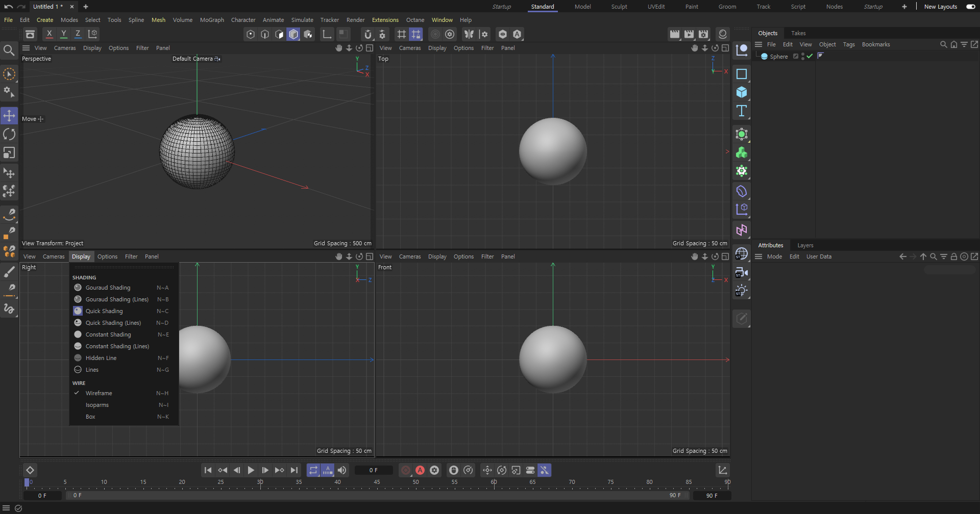Open the Mesh menu in menu bar
Screen dimensions: 980x514
[158, 20]
